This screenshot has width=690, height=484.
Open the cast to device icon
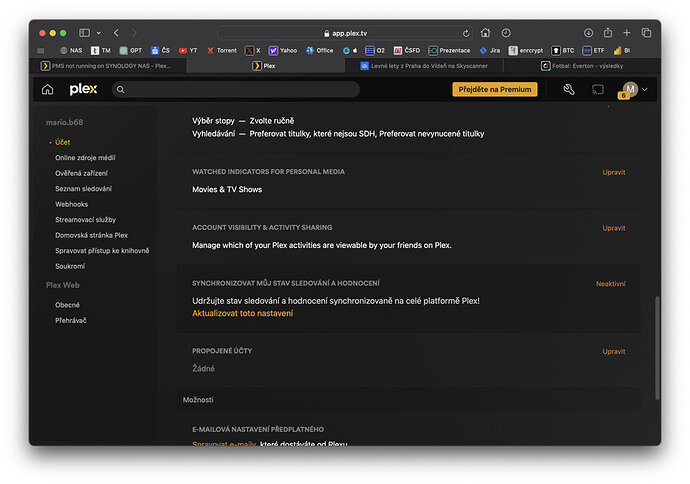598,89
